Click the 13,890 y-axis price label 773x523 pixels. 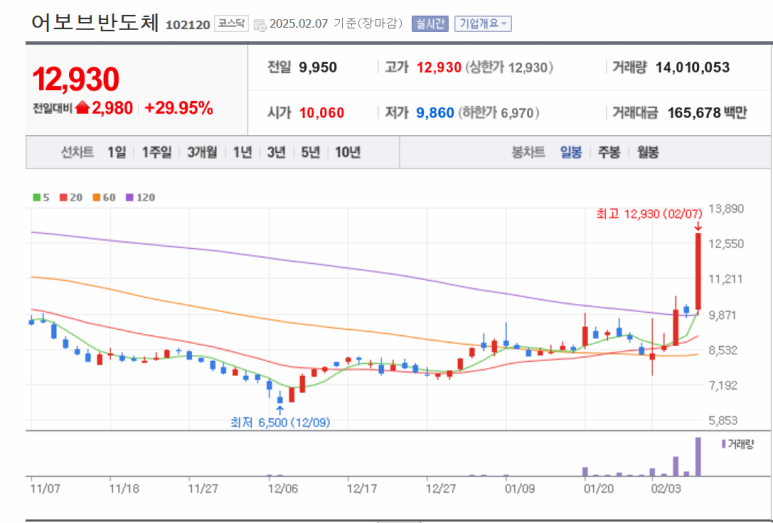pos(726,209)
